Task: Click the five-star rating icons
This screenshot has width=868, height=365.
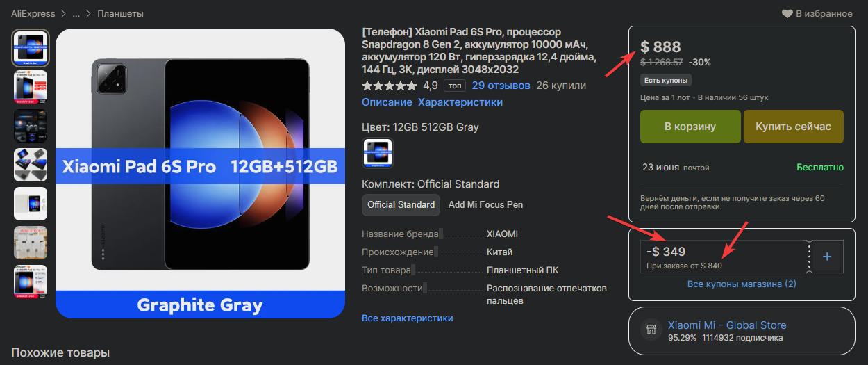Action: [x=389, y=86]
